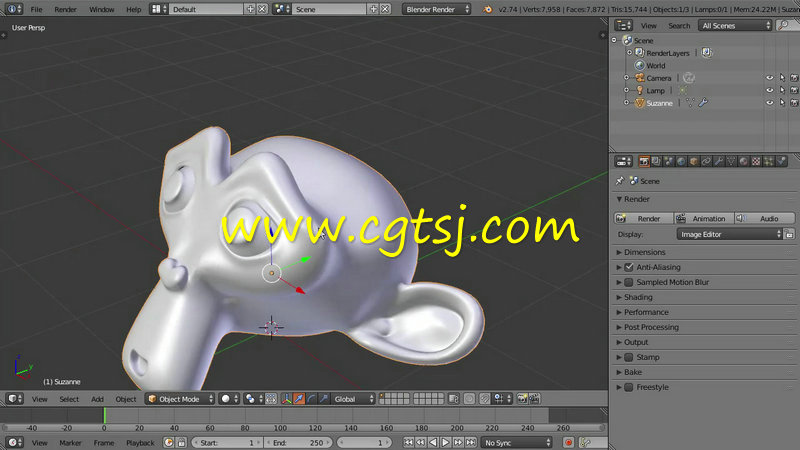Open the Texture properties tab checker icon
800x450 pixels.
point(756,162)
